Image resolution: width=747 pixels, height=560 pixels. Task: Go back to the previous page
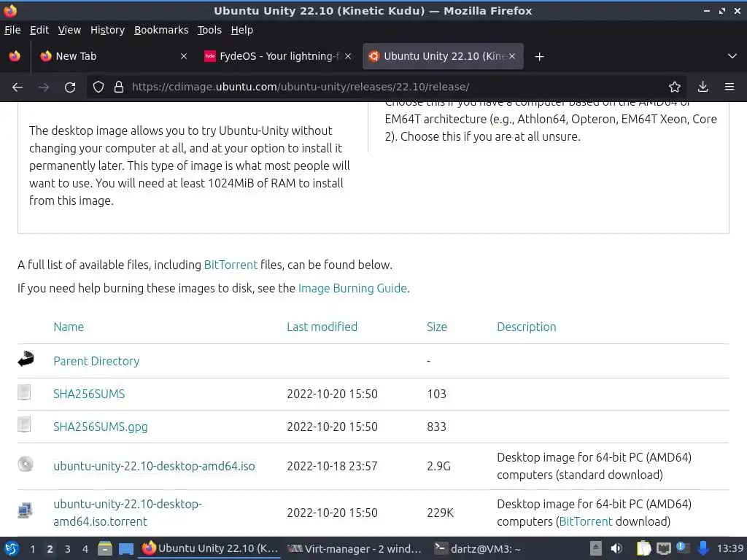point(18,87)
